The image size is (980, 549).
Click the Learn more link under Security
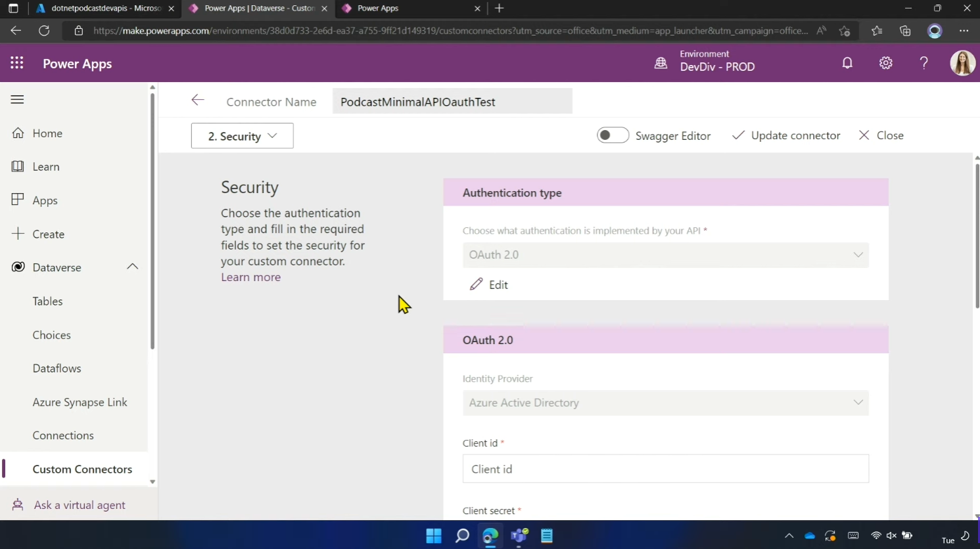click(x=250, y=277)
